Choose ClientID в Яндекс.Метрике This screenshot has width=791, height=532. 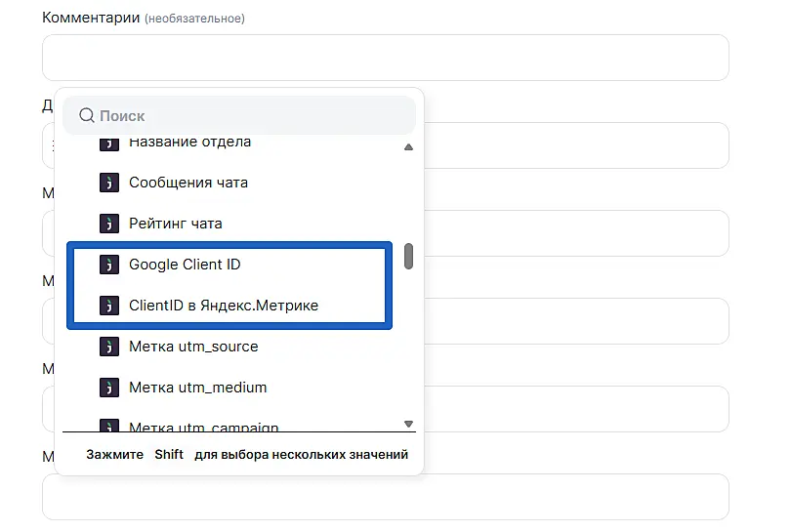click(224, 306)
